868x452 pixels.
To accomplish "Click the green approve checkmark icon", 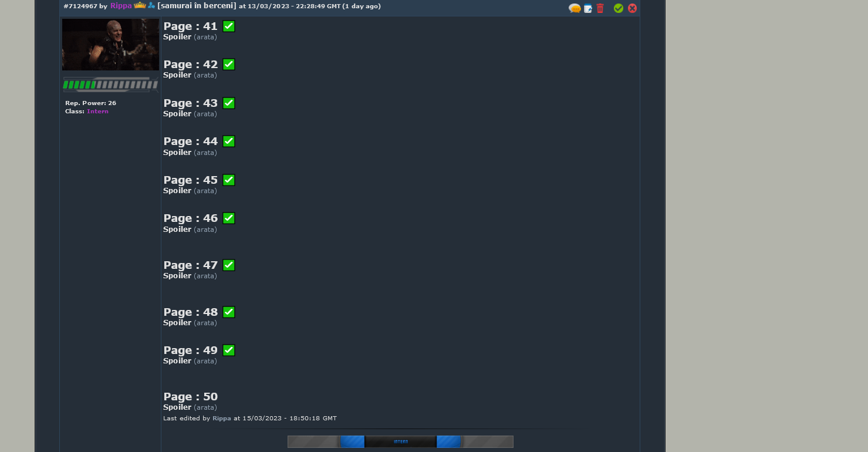I will pyautogui.click(x=618, y=8).
